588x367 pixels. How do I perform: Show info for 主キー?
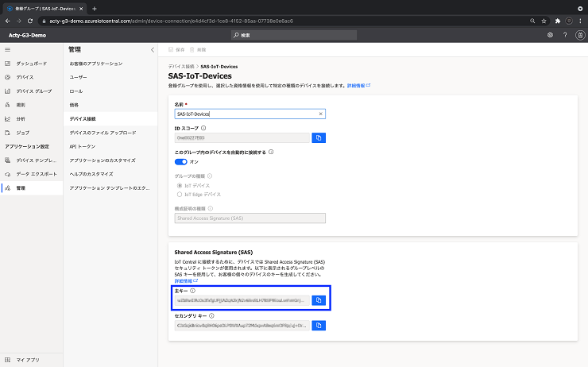tap(192, 291)
